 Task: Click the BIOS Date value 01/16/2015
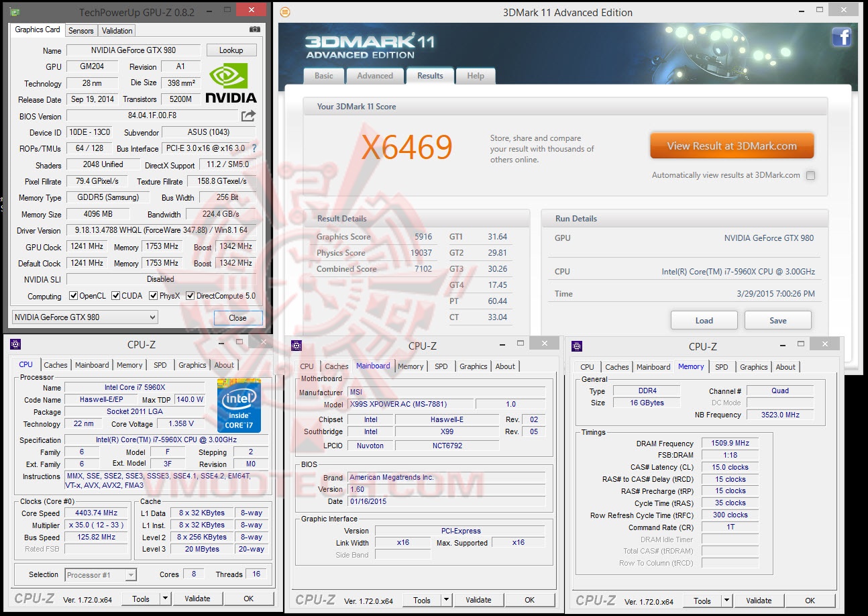[446, 501]
